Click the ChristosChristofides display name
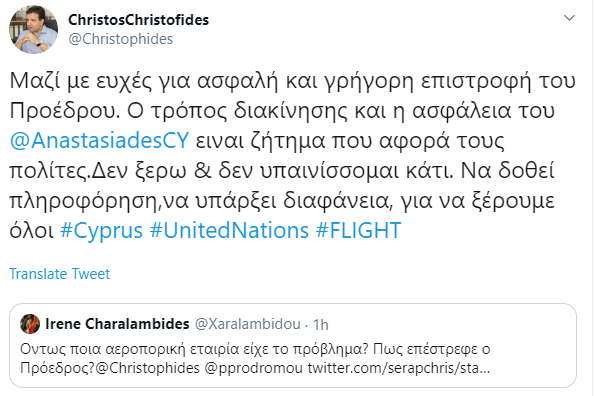The width and height of the screenshot is (595, 396). [139, 20]
